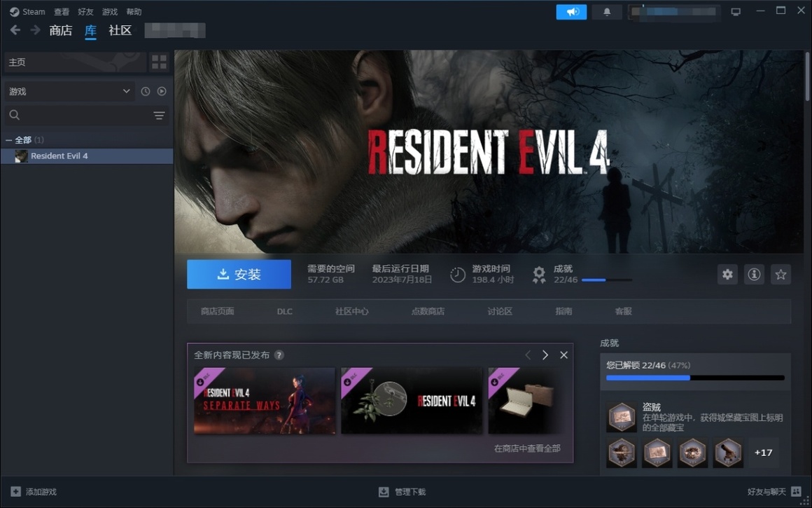Open the 指南 link
The height and width of the screenshot is (508, 812).
(563, 311)
